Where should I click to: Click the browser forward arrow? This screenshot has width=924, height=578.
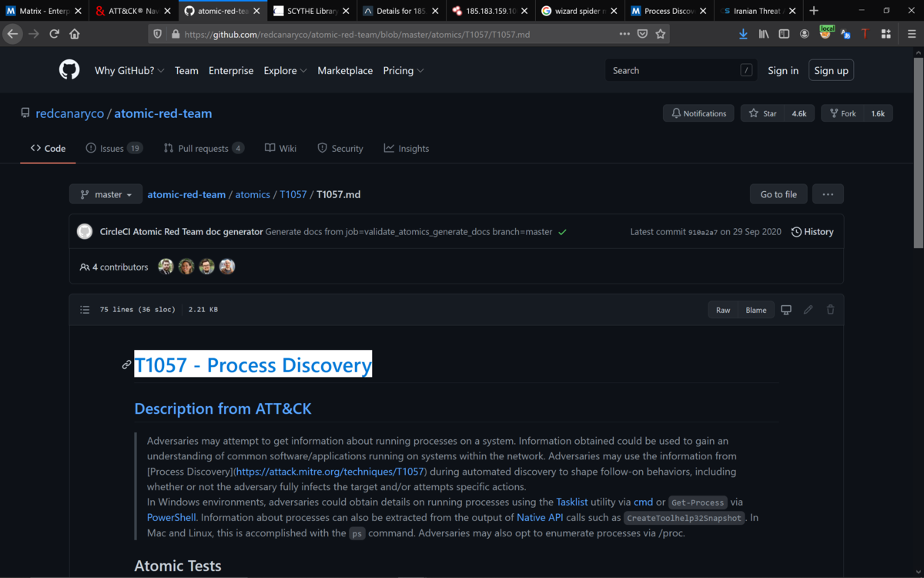click(x=33, y=34)
